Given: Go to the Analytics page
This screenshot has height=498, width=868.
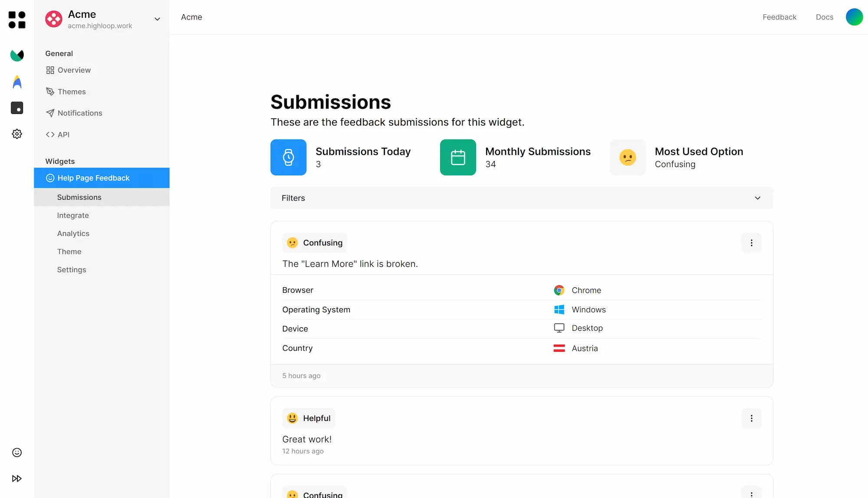Looking at the screenshot, I should (73, 234).
